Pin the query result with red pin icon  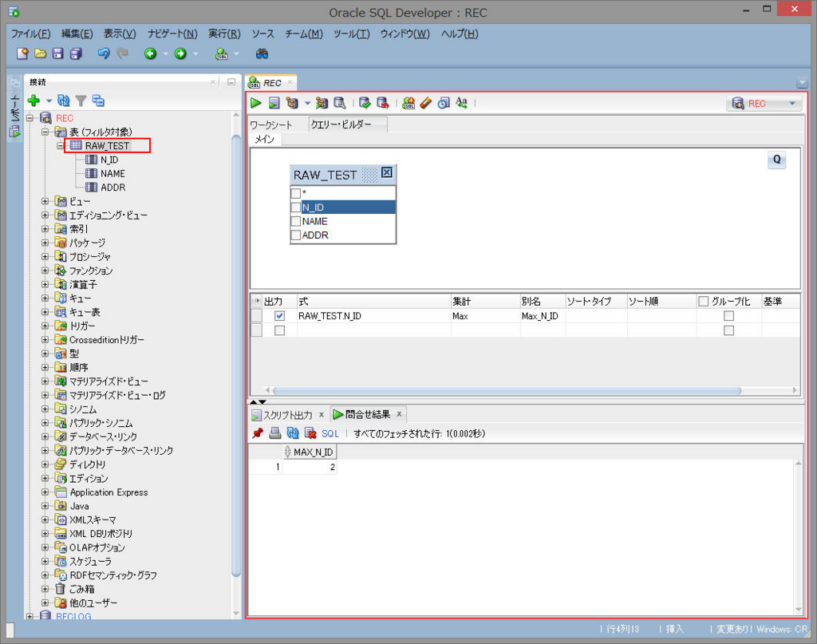point(258,433)
